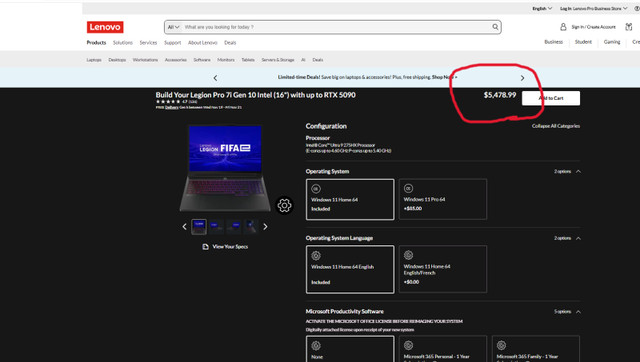Viewport: 640px width, 362px height.
Task: Select the first product thumbnail
Action: coord(199,227)
